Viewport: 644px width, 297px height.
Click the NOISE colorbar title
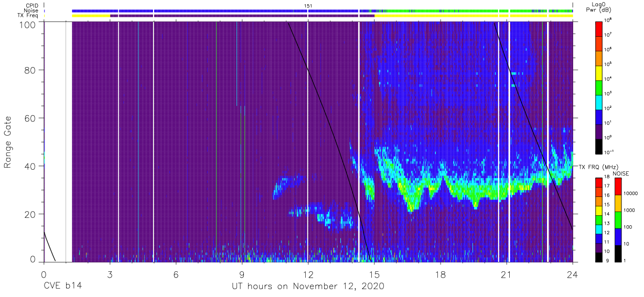(620, 173)
